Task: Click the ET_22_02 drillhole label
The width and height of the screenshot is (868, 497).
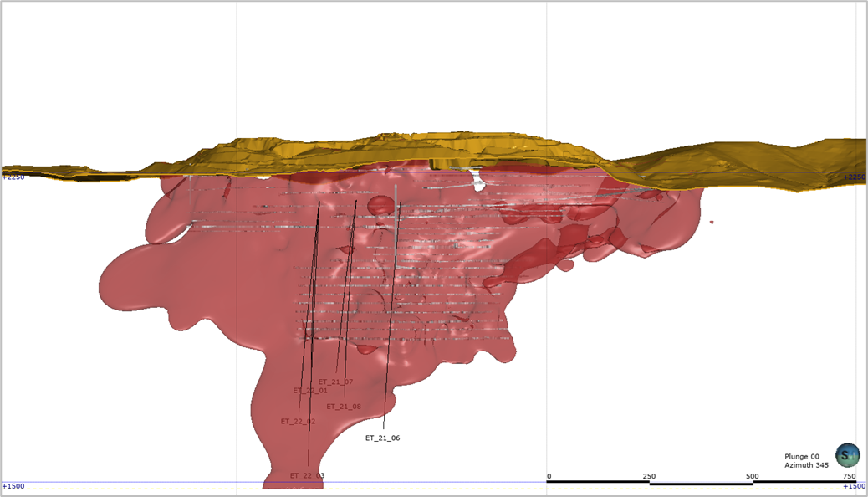Action: 298,422
